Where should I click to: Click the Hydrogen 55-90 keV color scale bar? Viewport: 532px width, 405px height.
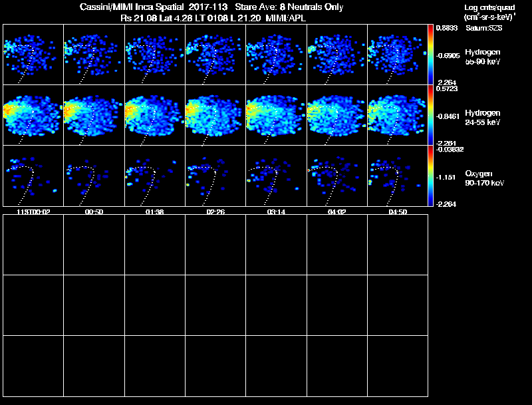(430, 55)
